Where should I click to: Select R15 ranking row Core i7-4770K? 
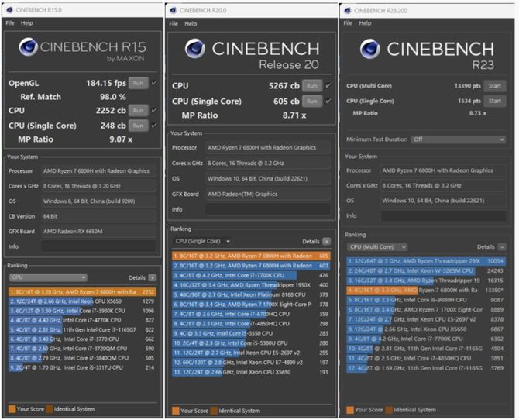point(82,320)
